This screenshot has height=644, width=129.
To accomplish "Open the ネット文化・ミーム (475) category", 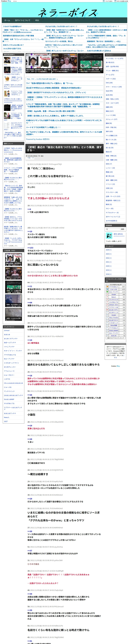I will (114, 58).
